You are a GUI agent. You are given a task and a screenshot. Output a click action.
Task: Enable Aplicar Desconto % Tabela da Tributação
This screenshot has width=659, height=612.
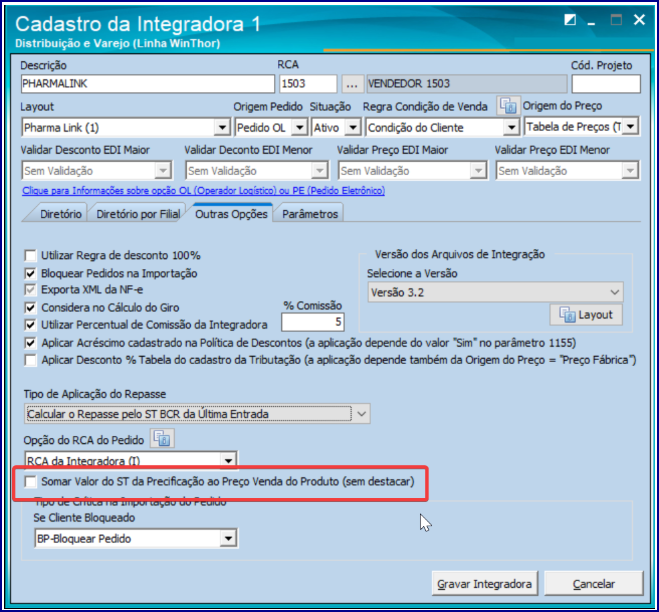click(x=30, y=361)
